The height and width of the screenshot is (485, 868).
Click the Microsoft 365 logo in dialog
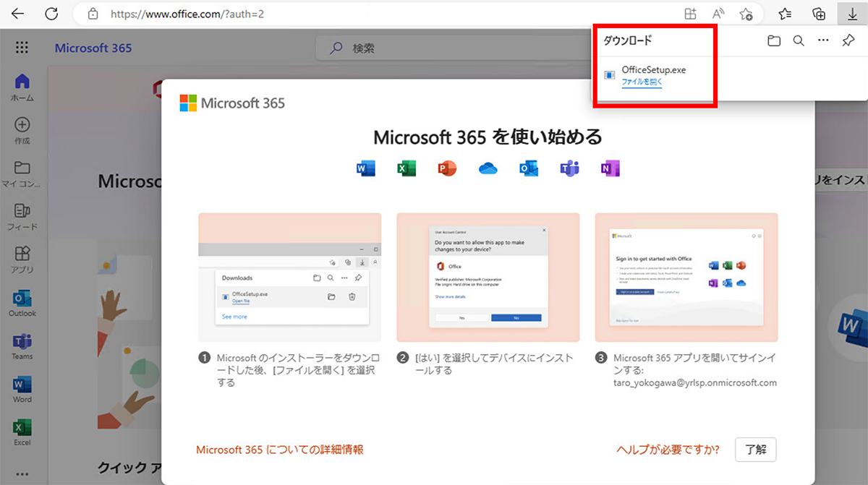(x=232, y=103)
